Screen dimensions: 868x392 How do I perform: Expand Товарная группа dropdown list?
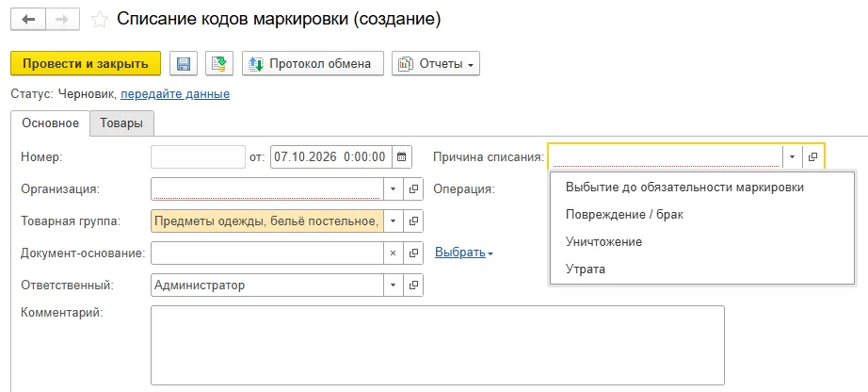click(393, 221)
